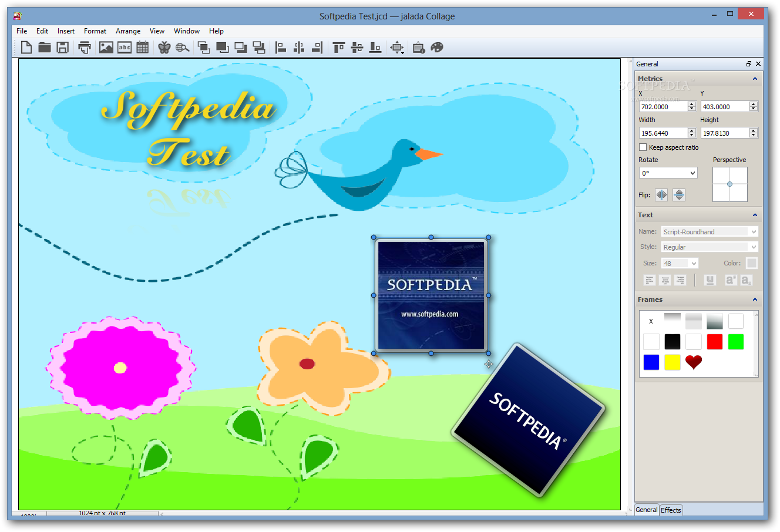Open the font Size dropdown
780x532 pixels.
coord(680,263)
